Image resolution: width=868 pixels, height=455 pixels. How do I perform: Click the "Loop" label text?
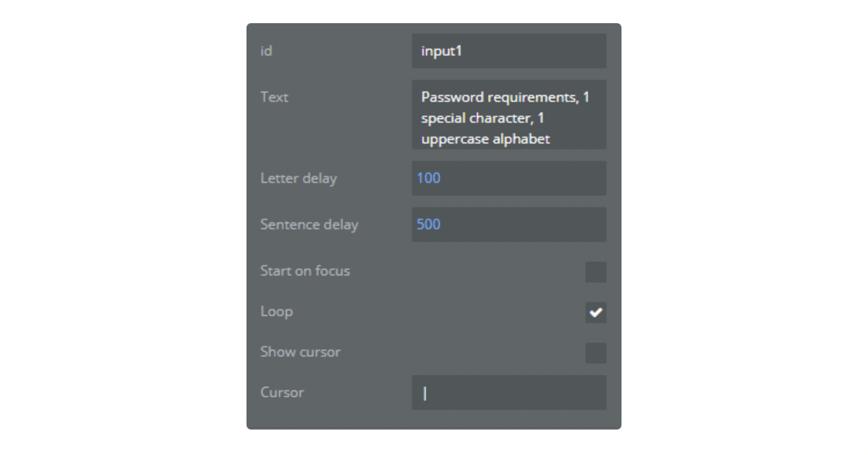coord(277,311)
